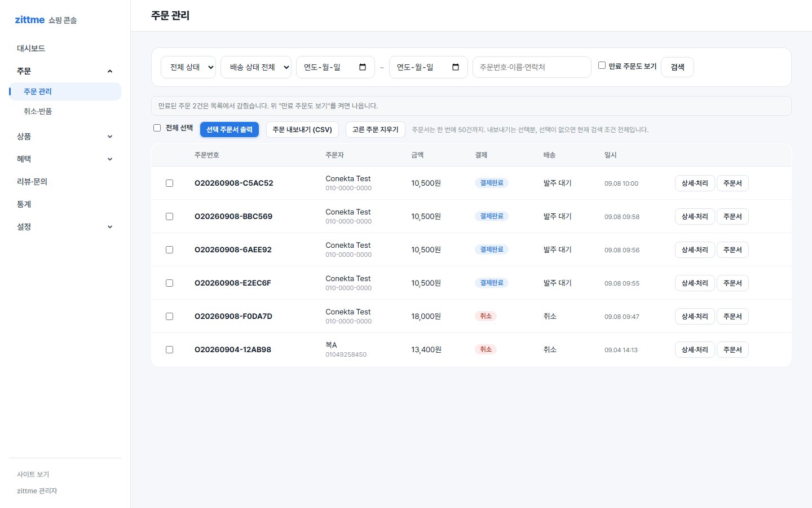
Task: Toggle the 전체 선택 checkbox
Action: (157, 128)
